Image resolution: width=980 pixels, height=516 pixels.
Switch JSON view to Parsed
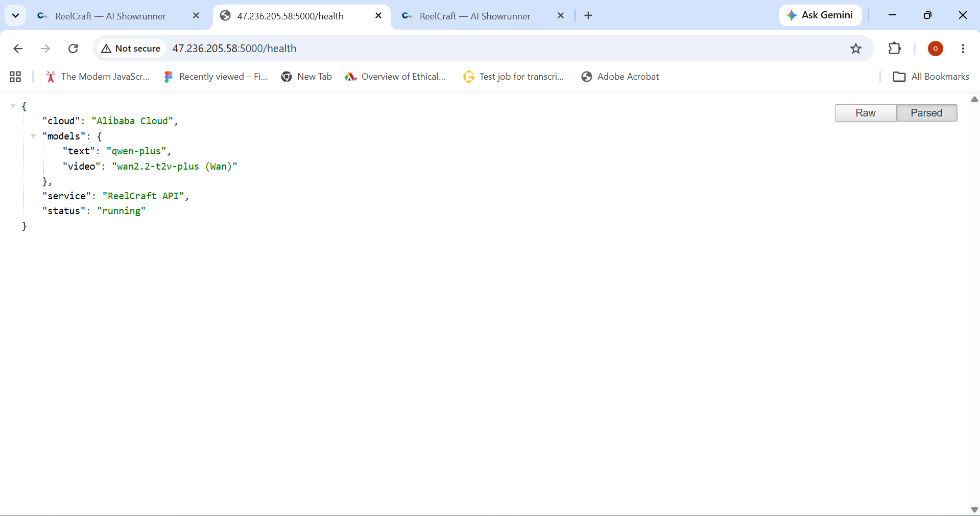click(x=926, y=113)
